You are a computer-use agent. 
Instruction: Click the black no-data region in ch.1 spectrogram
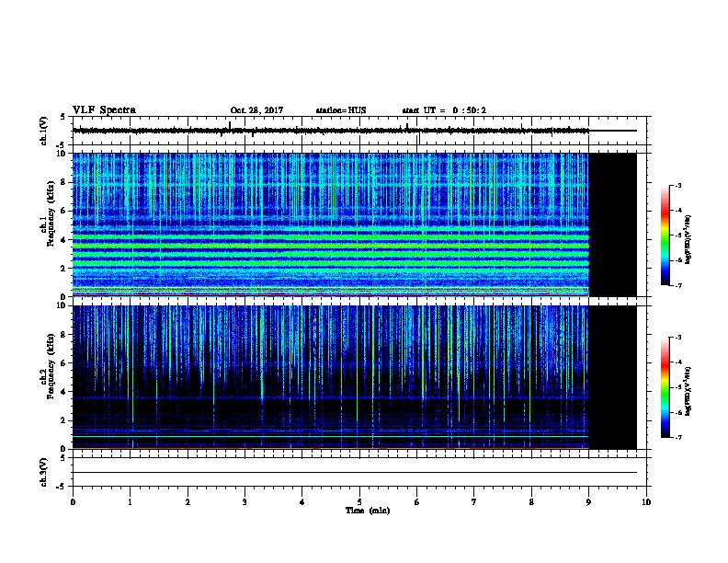click(x=612, y=224)
